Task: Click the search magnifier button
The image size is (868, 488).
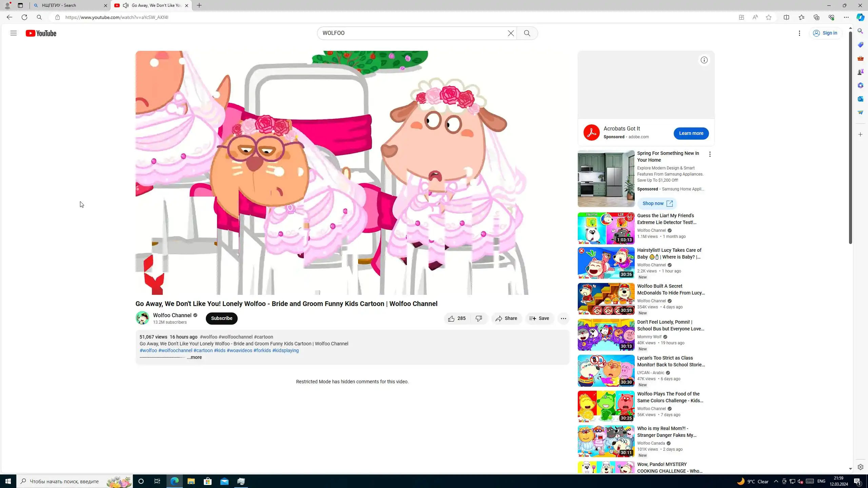Action: tap(527, 33)
